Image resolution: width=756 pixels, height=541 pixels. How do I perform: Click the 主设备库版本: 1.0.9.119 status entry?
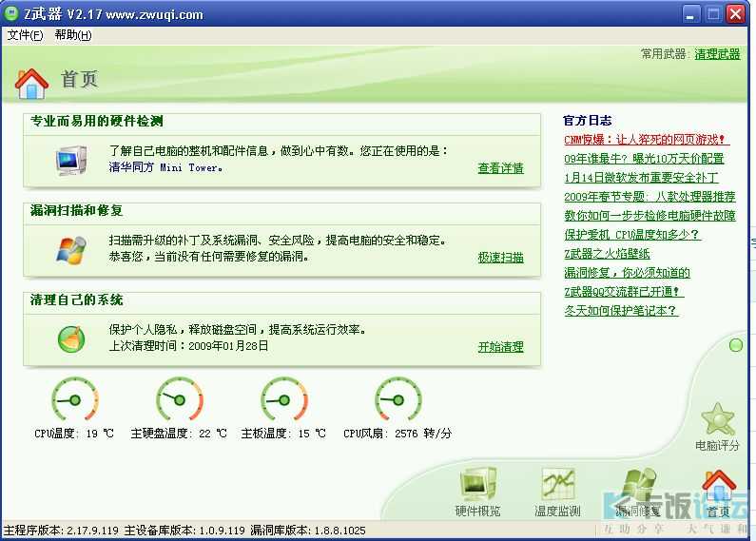coord(184,531)
